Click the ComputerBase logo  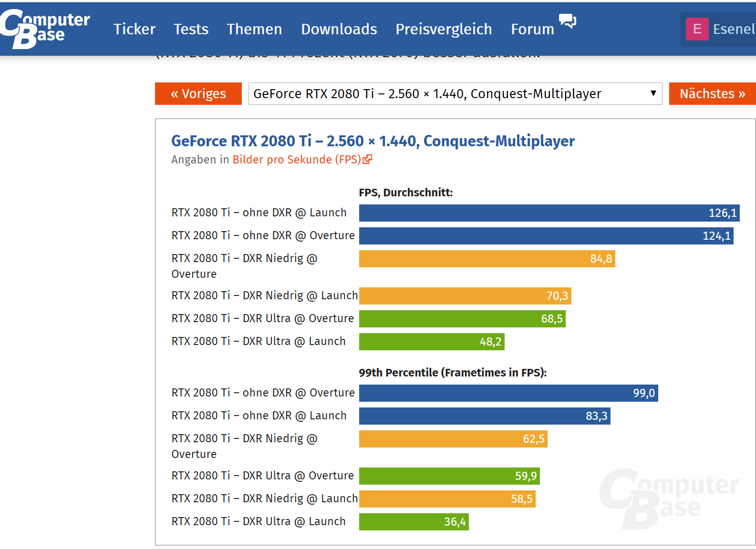pos(45,29)
